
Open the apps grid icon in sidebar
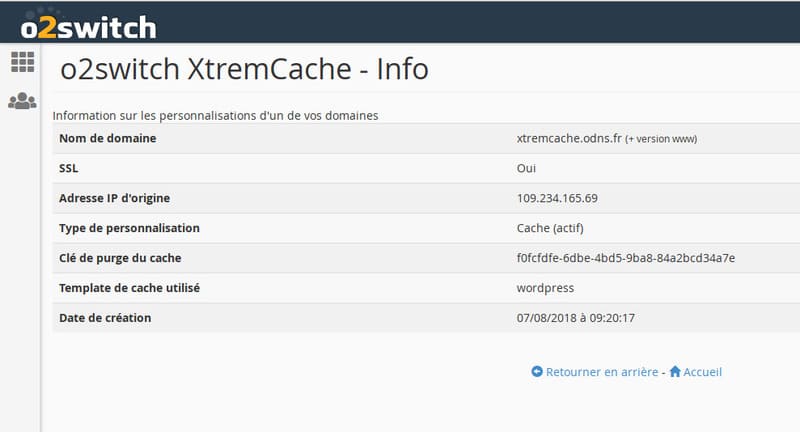pos(22,62)
